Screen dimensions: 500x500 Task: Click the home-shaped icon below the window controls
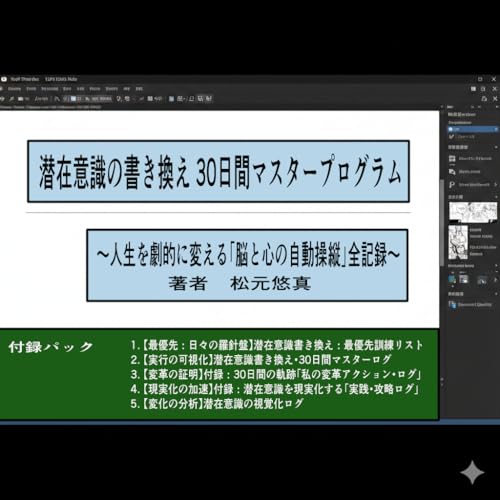[484, 99]
